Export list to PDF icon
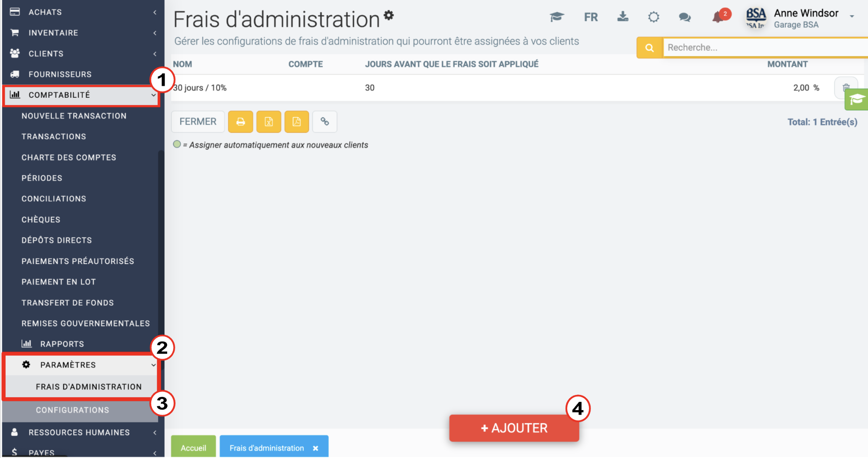The image size is (868, 458). tap(297, 122)
